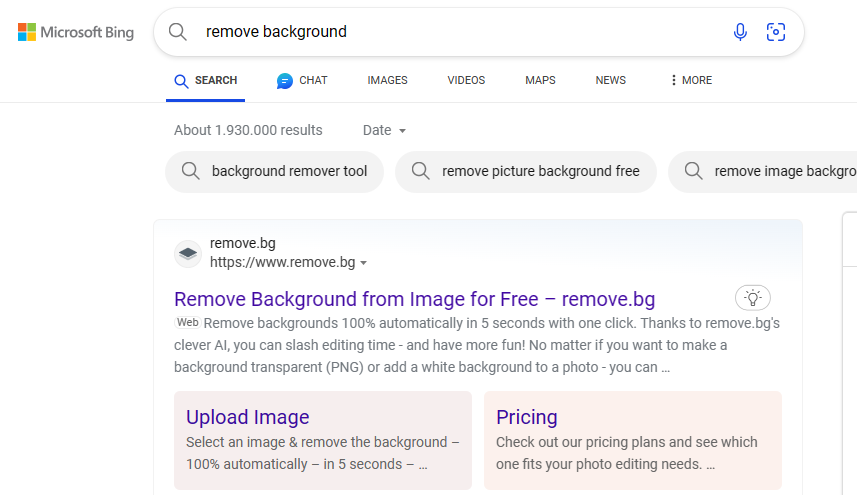This screenshot has height=495, width=857.
Task: Click the remove.bg site favicon
Action: pyautogui.click(x=188, y=254)
